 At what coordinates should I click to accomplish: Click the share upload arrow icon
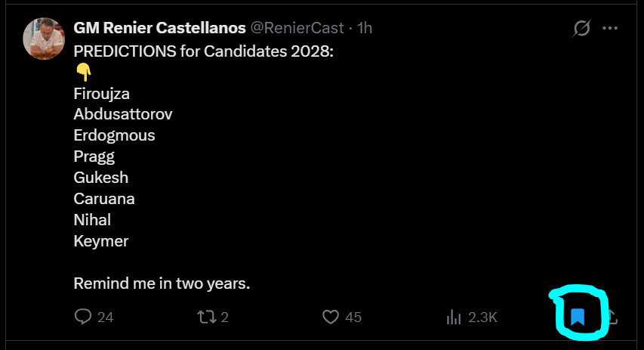pos(612,317)
